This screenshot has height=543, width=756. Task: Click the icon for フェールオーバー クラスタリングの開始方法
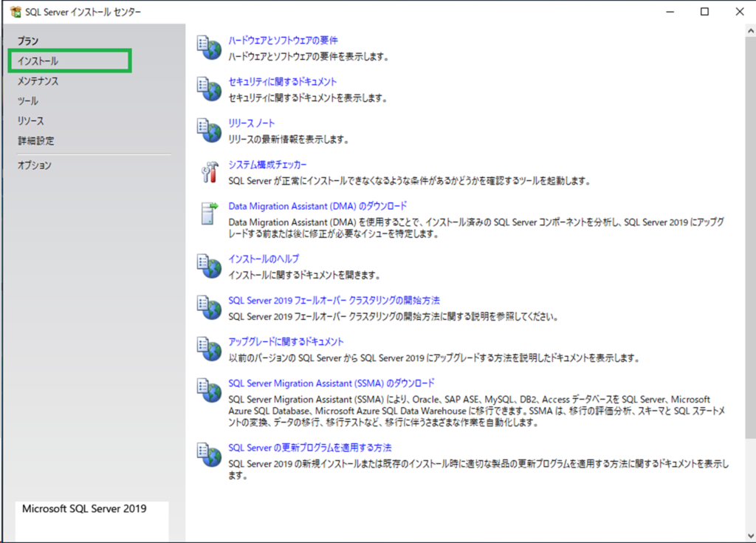coord(209,308)
